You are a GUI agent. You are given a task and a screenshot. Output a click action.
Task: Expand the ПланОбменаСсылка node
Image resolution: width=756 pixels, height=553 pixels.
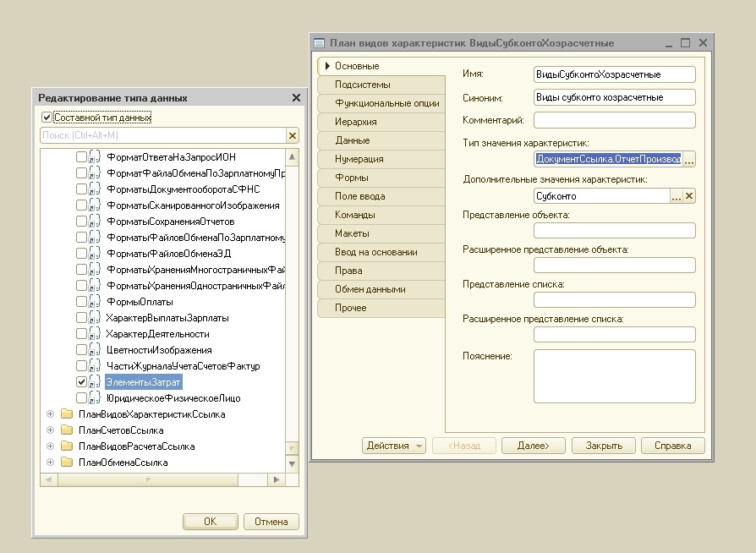pos(50,463)
